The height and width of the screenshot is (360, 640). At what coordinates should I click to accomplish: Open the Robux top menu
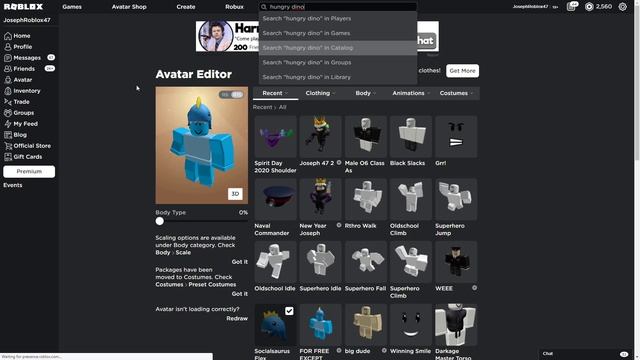(234, 7)
